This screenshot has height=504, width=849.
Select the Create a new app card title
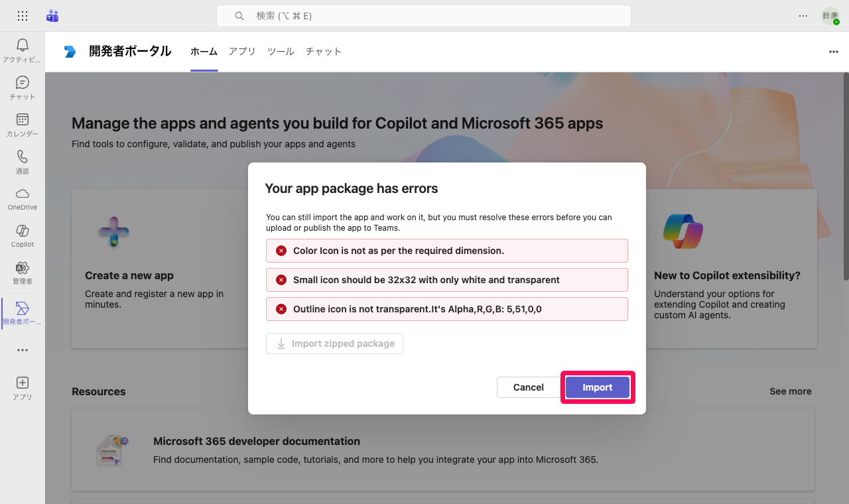[x=129, y=275]
